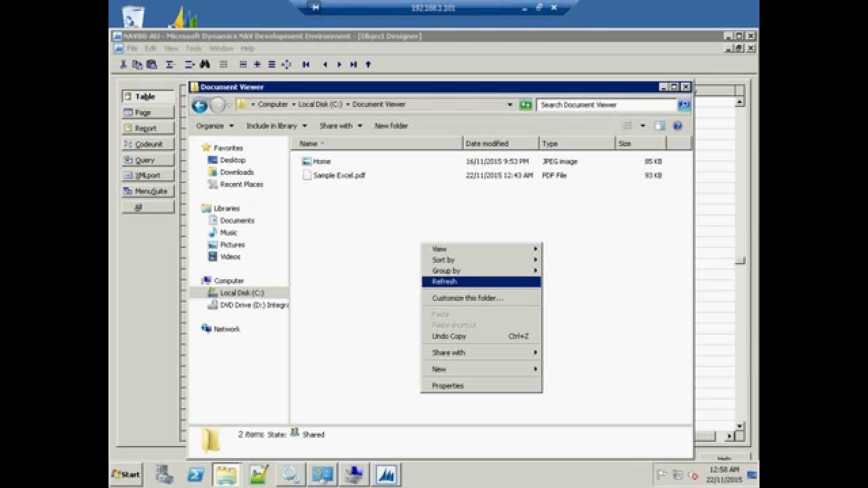Go back with the blue Explorer Back button
Image resolution: width=868 pixels, height=488 pixels.
click(199, 105)
